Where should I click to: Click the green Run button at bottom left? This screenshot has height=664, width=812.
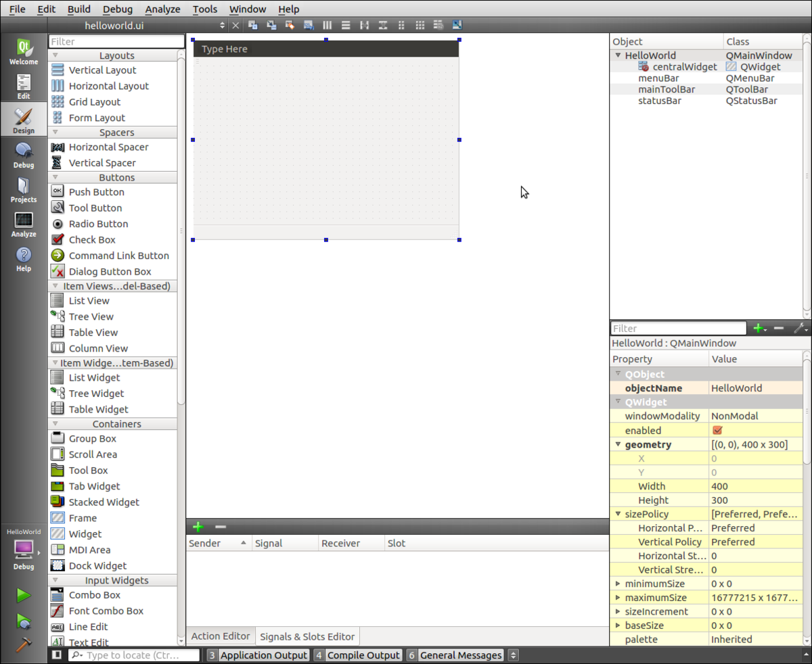22,595
